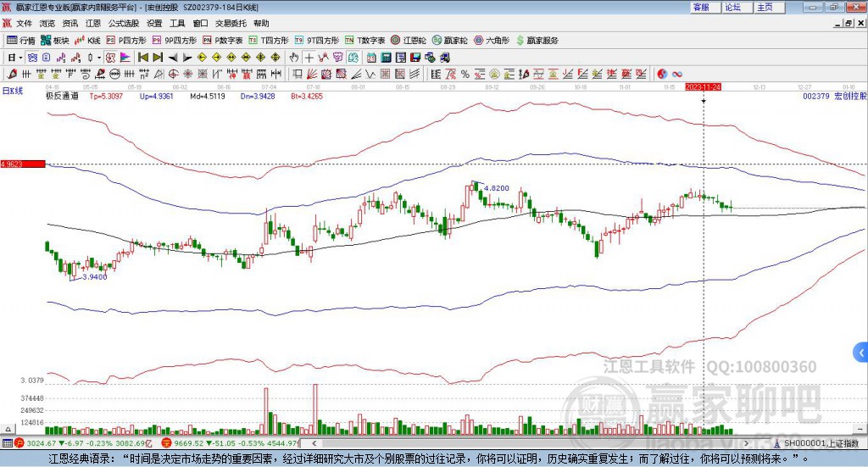Toggle the crosshair cursor tool

tap(309, 58)
